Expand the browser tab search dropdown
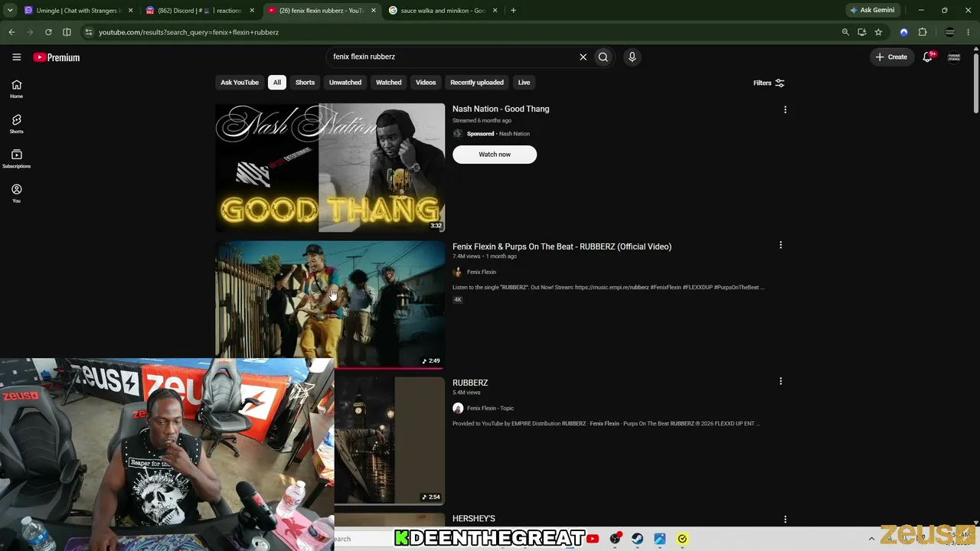 10,11
